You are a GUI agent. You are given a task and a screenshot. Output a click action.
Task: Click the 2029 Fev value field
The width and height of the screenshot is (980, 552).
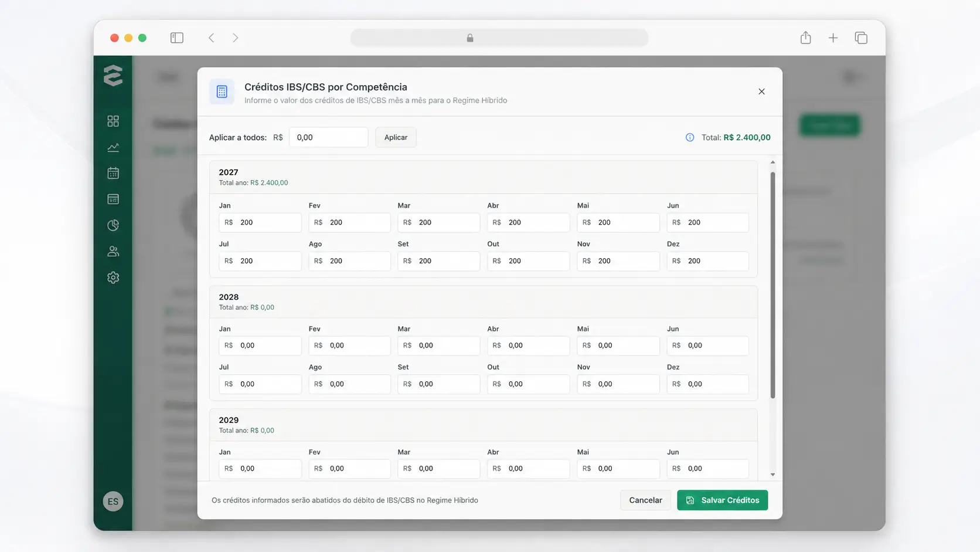pyautogui.click(x=349, y=469)
